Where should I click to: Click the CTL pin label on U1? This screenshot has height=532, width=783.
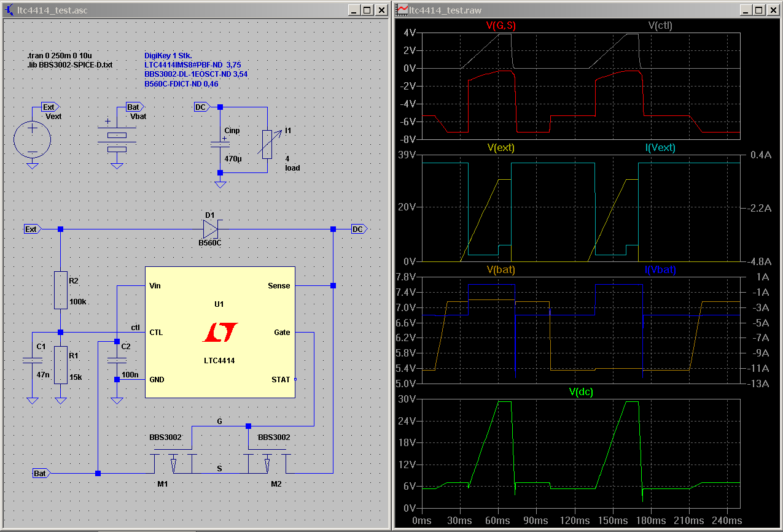point(156,333)
